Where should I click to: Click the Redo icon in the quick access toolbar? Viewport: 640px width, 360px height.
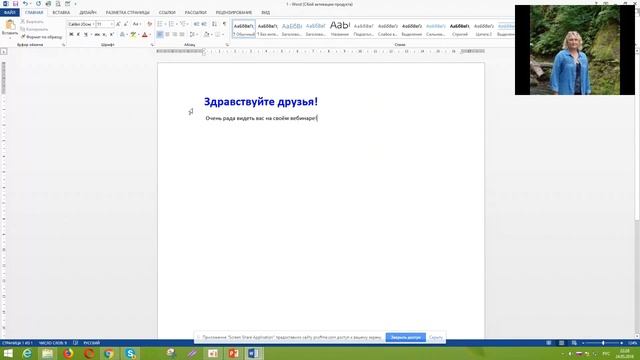38,4
